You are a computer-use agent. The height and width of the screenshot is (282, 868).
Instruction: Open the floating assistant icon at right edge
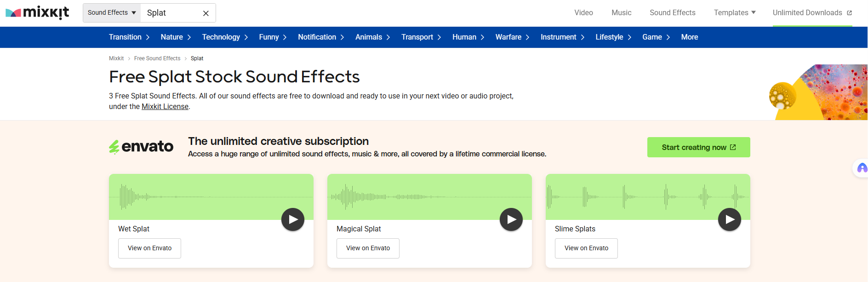[862, 168]
